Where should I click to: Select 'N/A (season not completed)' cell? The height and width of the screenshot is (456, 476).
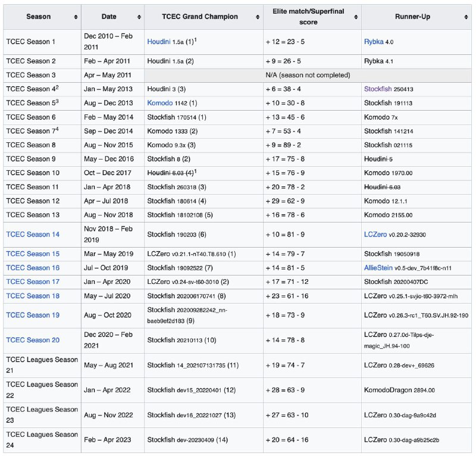(308, 75)
